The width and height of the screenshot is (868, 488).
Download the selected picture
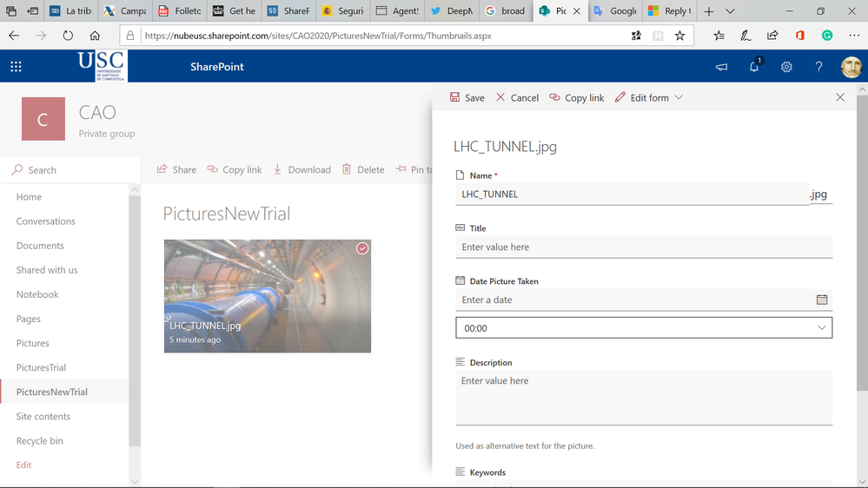(301, 169)
